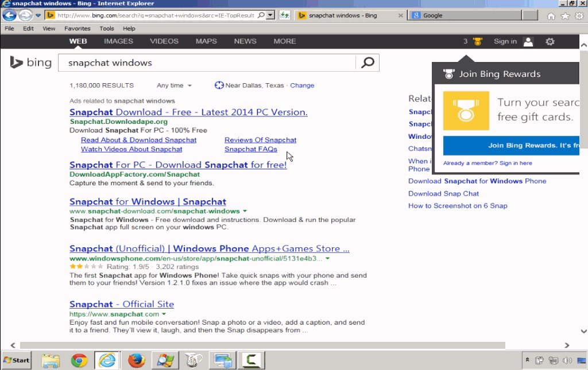Open Favorites star icon in IE toolbar
Screen dimensions: 588x370
pos(565,15)
